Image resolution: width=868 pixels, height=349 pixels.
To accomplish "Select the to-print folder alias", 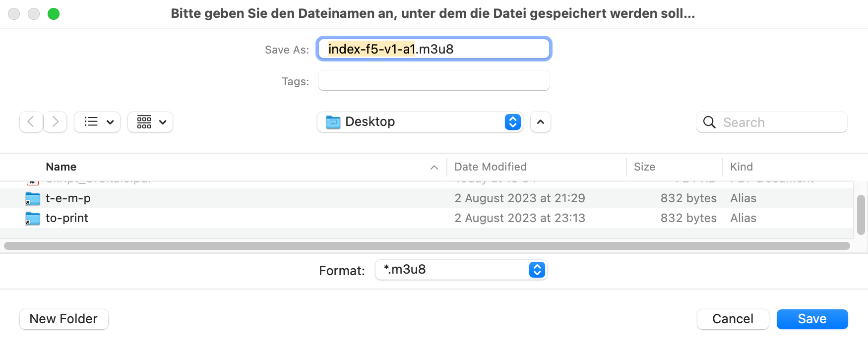I will (x=66, y=218).
